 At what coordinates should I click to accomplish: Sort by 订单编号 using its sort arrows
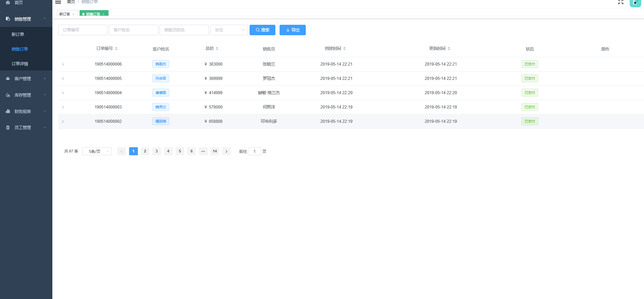[x=116, y=48]
